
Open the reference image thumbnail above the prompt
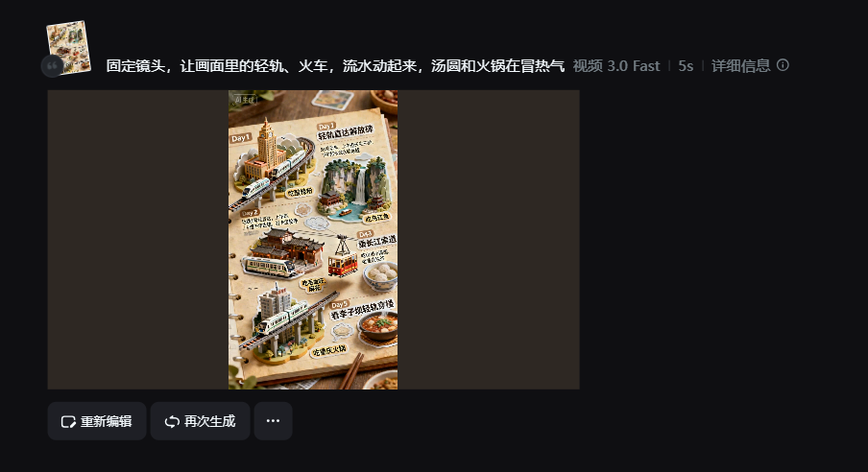tap(68, 46)
